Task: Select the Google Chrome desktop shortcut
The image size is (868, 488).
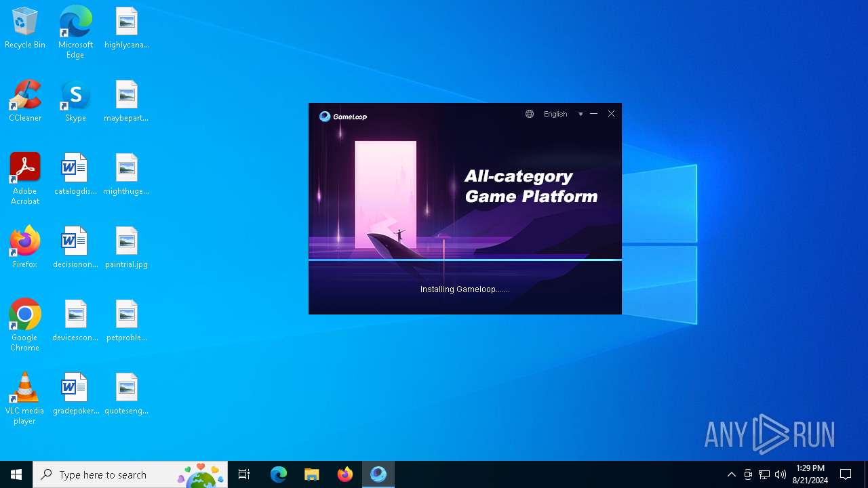Action: pyautogui.click(x=25, y=325)
